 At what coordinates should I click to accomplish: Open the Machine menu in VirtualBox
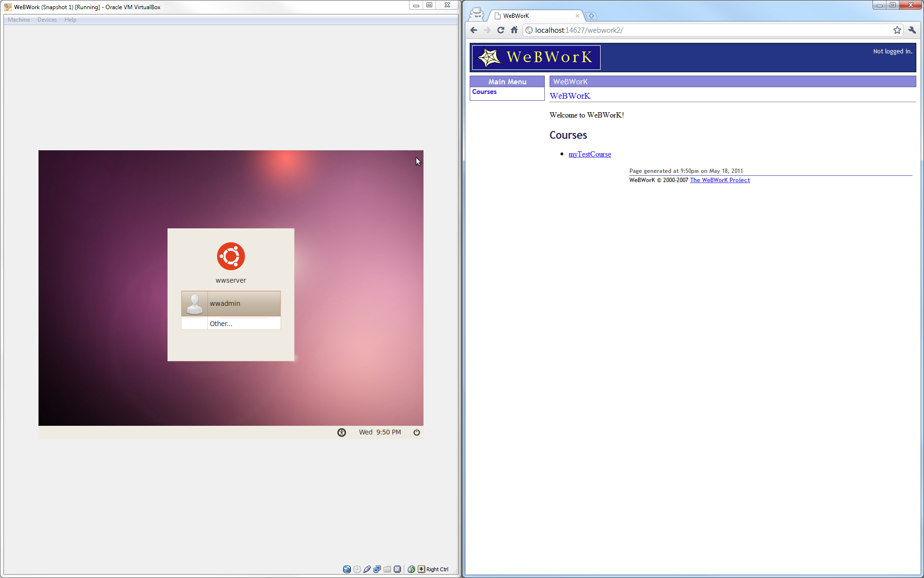[19, 20]
